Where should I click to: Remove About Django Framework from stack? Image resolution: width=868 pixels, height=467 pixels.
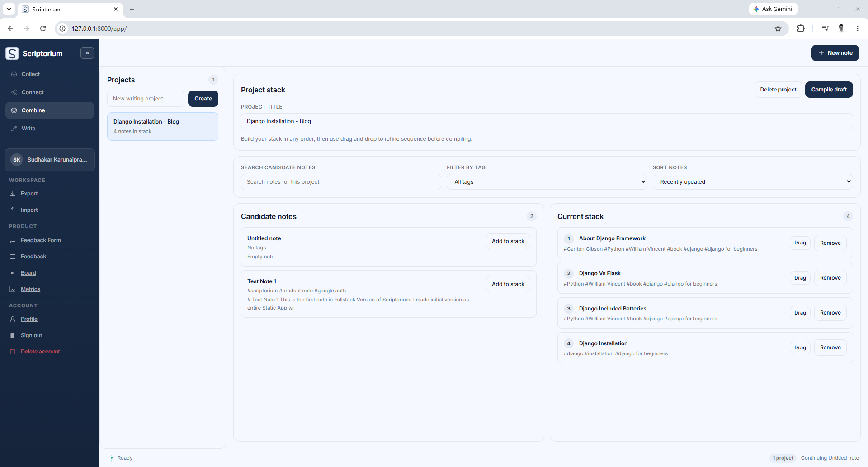tap(830, 243)
